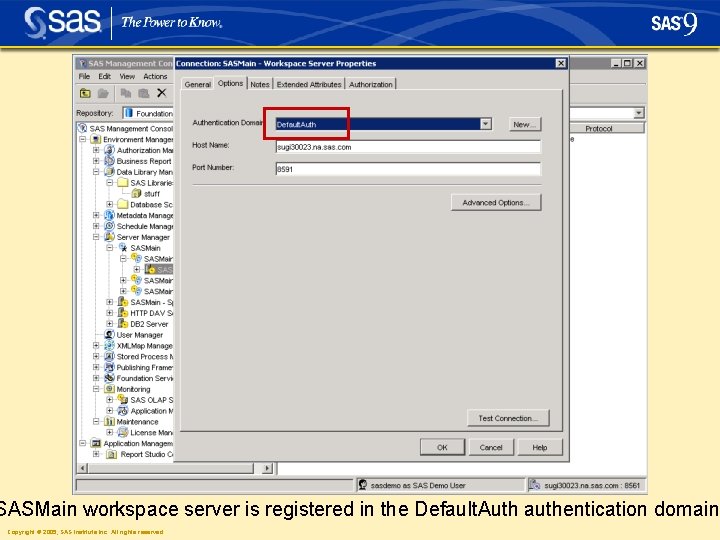Open the Authentication Domain dropdown arrow
This screenshot has width=720, height=540.
486,124
